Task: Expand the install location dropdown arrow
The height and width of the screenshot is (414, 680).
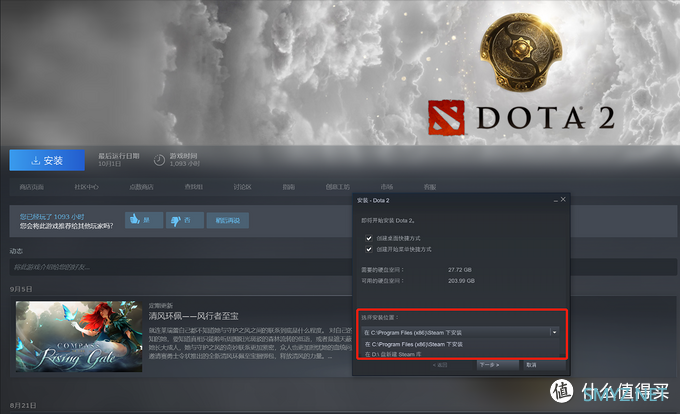Action: (x=554, y=332)
